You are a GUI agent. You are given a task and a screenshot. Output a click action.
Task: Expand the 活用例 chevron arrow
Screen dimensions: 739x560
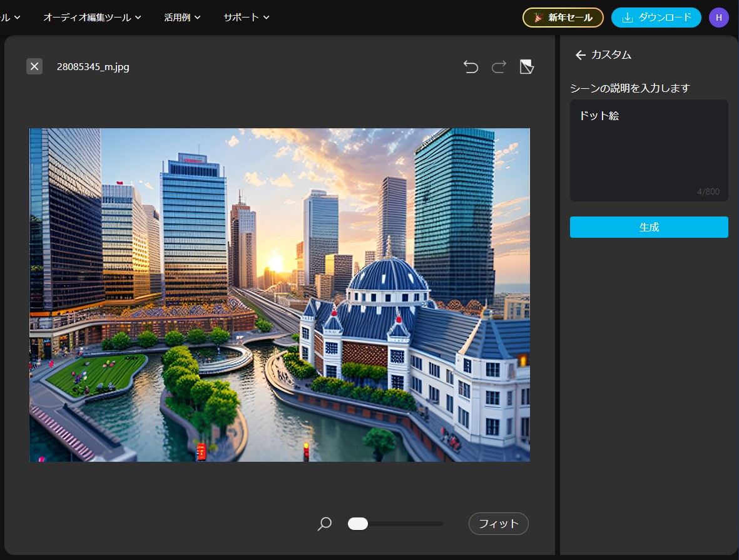click(x=198, y=18)
